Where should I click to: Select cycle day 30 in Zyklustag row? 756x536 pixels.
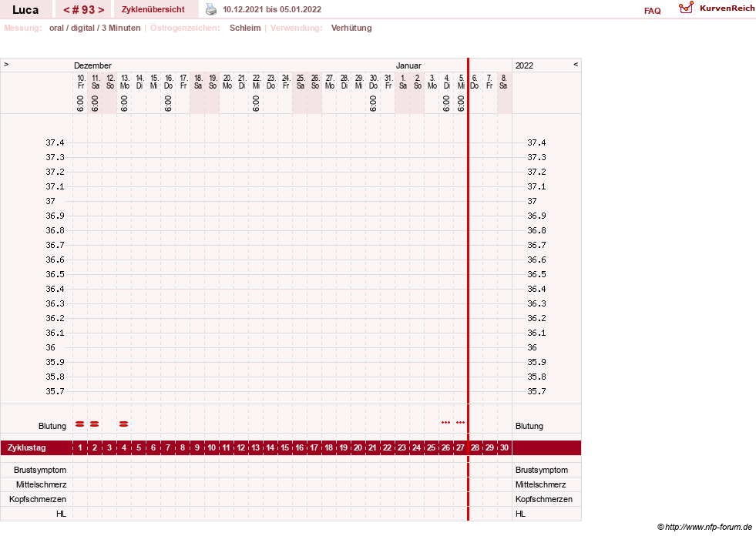click(504, 447)
